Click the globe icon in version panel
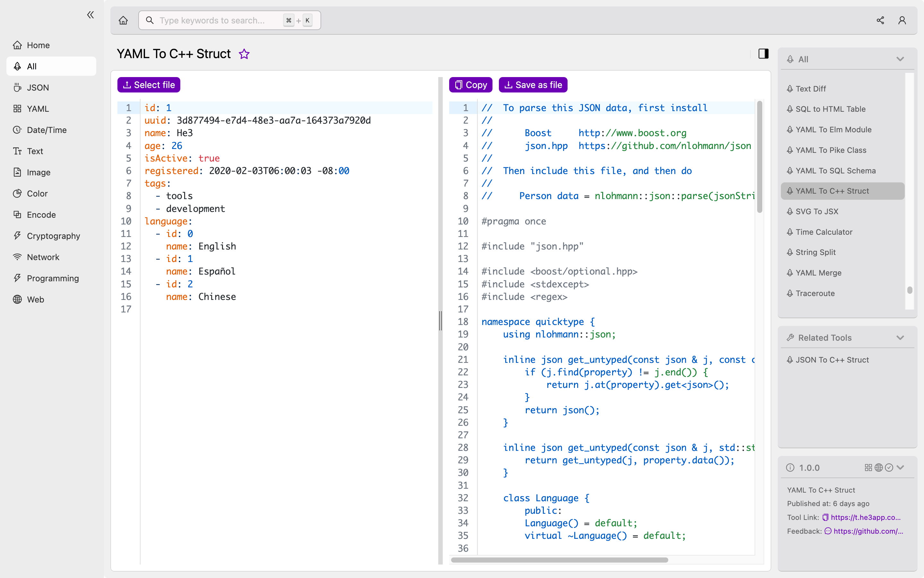This screenshot has height=578, width=924. click(878, 468)
